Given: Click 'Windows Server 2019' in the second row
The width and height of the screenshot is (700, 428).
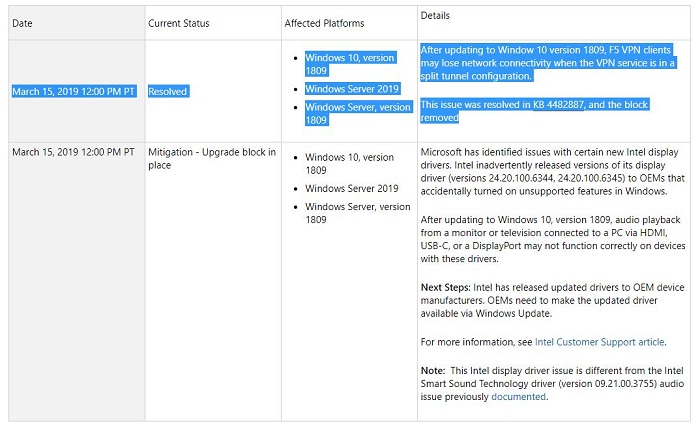Looking at the screenshot, I should point(352,188).
